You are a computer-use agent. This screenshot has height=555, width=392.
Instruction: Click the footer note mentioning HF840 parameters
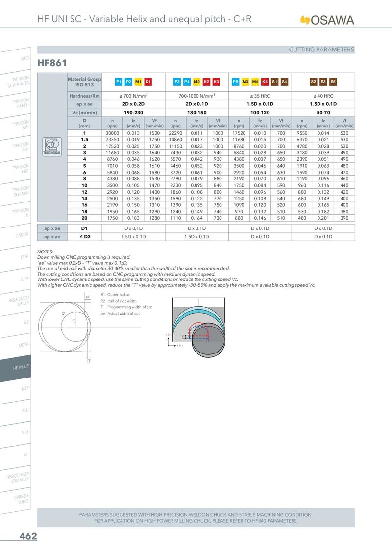tap(196, 521)
